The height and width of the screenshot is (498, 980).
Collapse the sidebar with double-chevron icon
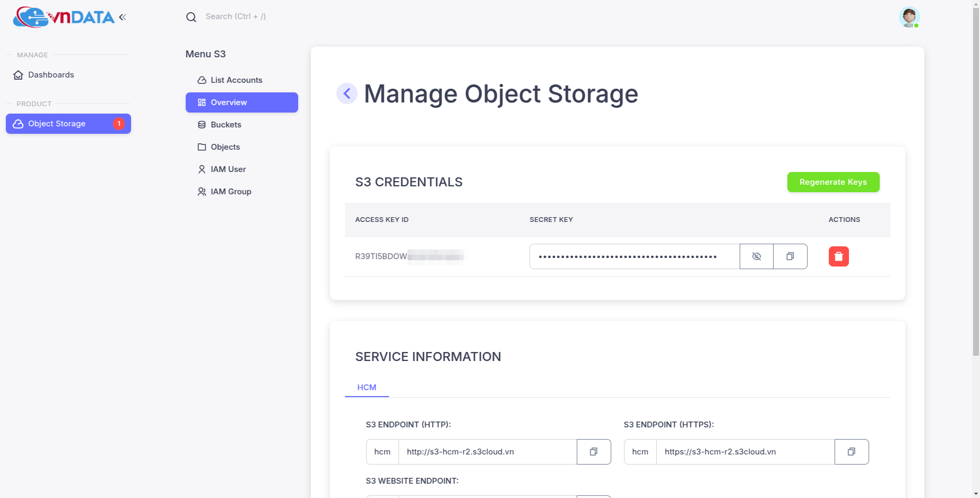pyautogui.click(x=123, y=17)
